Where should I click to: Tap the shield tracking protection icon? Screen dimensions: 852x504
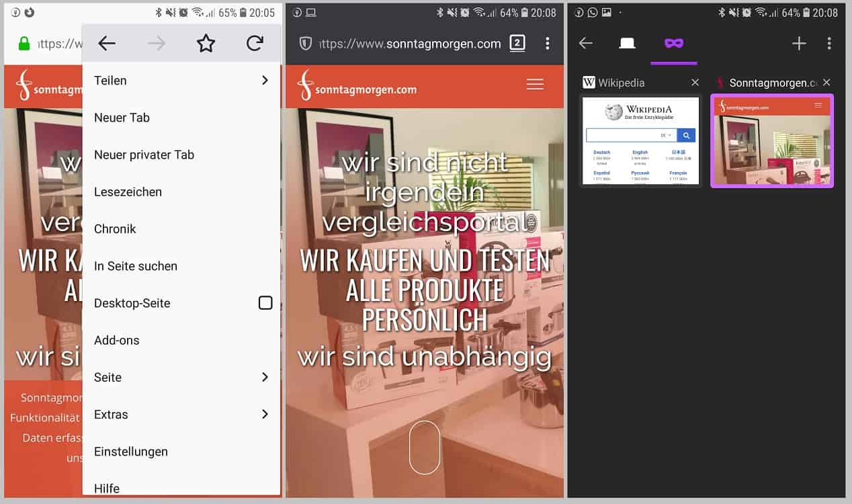pos(305,44)
